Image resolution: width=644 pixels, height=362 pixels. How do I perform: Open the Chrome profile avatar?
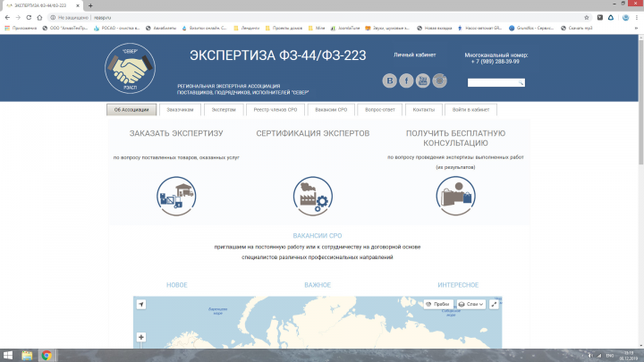tap(625, 17)
